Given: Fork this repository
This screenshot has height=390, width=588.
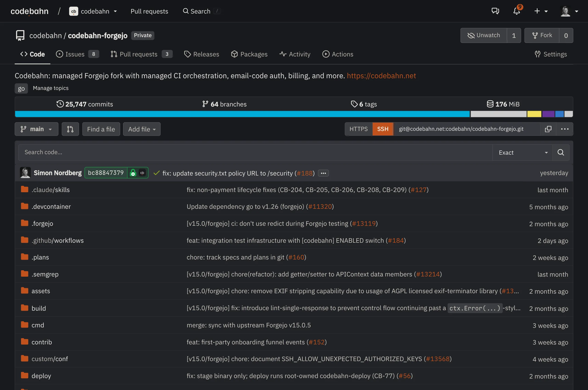Looking at the screenshot, I should point(542,35).
